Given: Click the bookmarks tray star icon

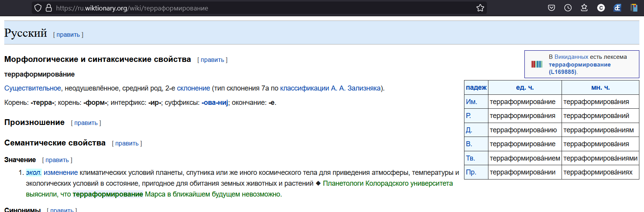Looking at the screenshot, I should coord(584,8).
